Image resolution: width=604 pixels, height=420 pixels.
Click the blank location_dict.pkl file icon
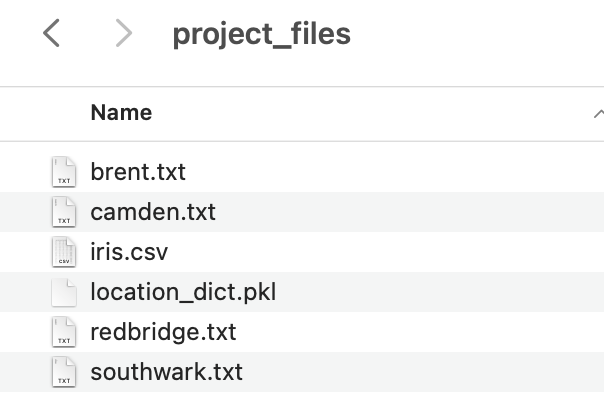point(64,292)
